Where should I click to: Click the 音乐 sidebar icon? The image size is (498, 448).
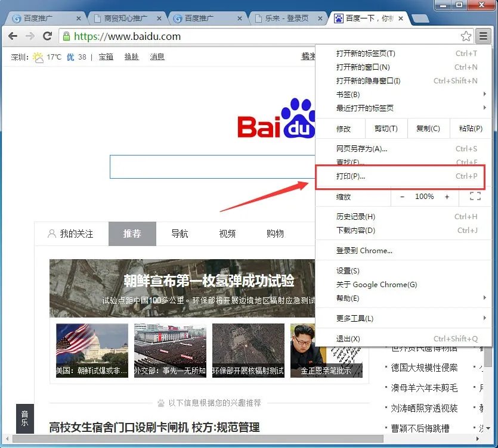tap(24, 419)
